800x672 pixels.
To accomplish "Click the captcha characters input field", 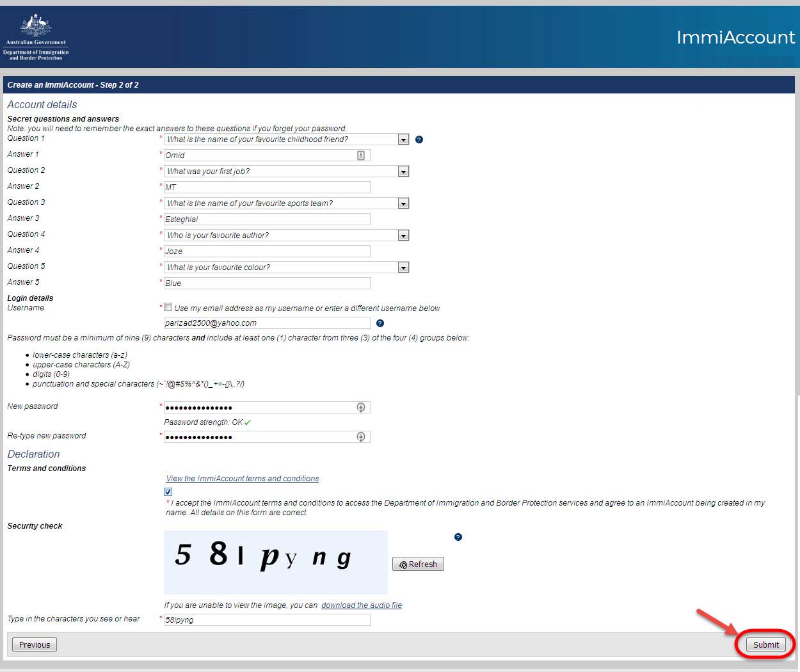I will [x=267, y=620].
